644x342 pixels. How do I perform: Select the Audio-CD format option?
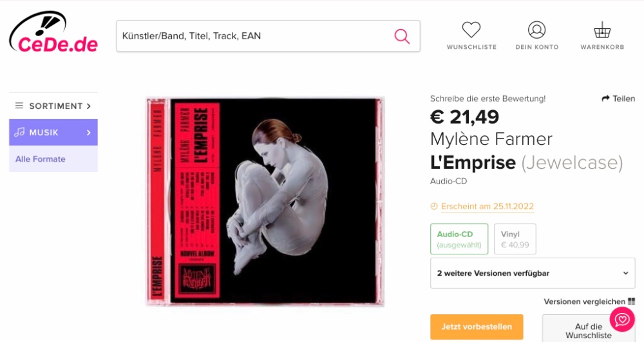(x=459, y=239)
